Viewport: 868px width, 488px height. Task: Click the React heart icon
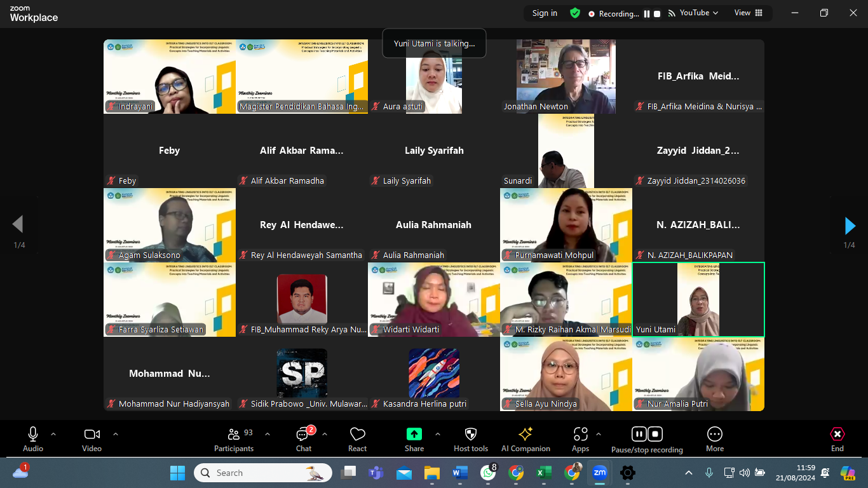[357, 439]
